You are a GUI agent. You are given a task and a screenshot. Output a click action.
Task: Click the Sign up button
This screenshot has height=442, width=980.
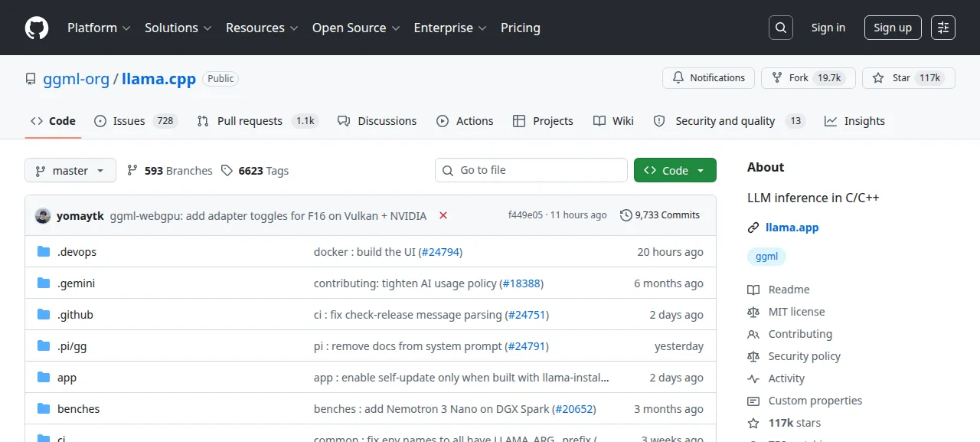click(893, 28)
